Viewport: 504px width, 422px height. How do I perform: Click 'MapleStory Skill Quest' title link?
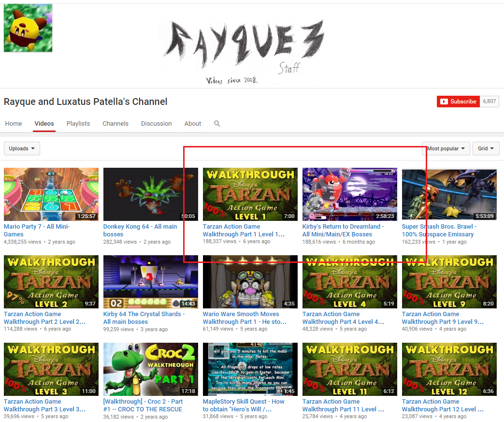point(244,405)
